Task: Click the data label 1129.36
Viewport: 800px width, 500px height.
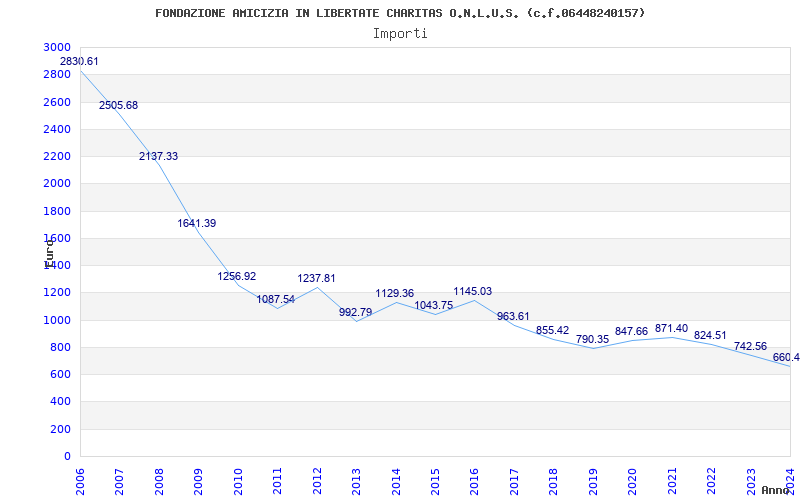Action: coord(395,293)
